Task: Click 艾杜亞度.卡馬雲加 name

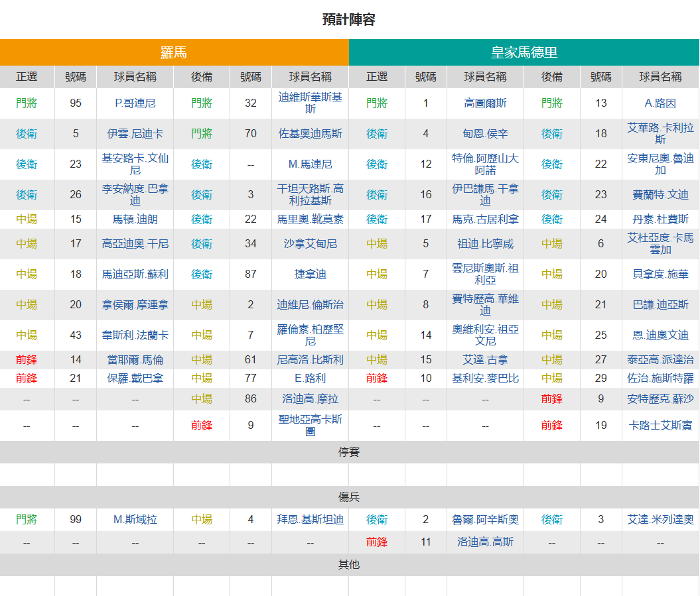Action: (x=660, y=243)
